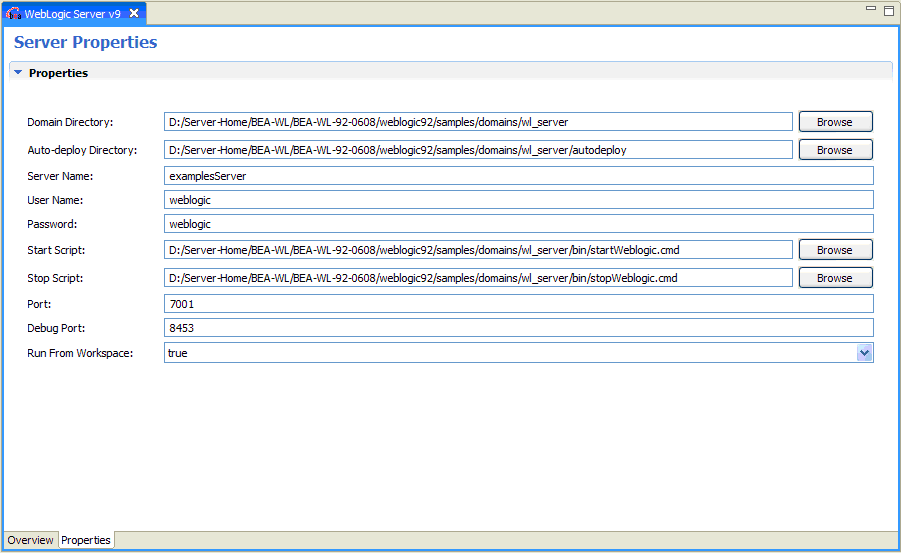Browse for Auto-deploy Directory

pos(835,150)
